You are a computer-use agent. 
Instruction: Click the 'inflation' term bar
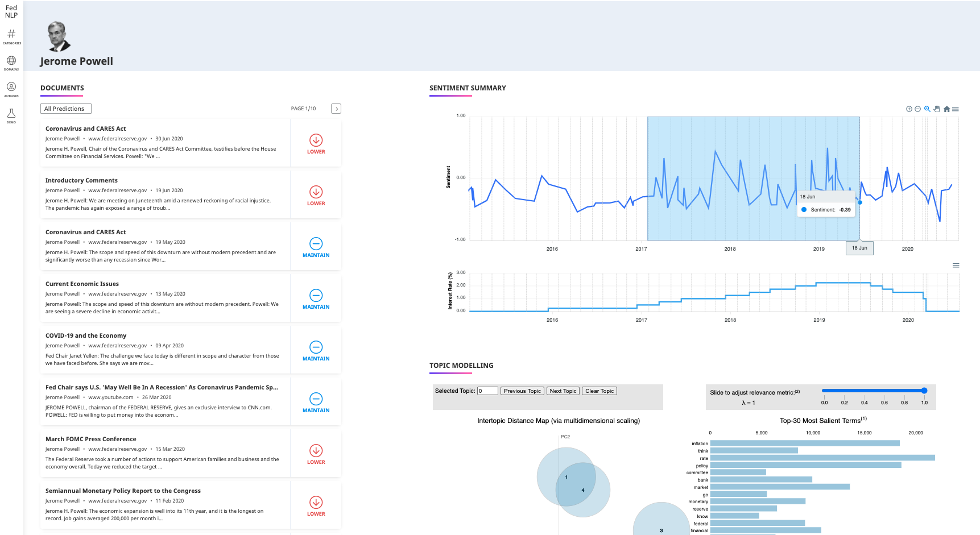805,443
